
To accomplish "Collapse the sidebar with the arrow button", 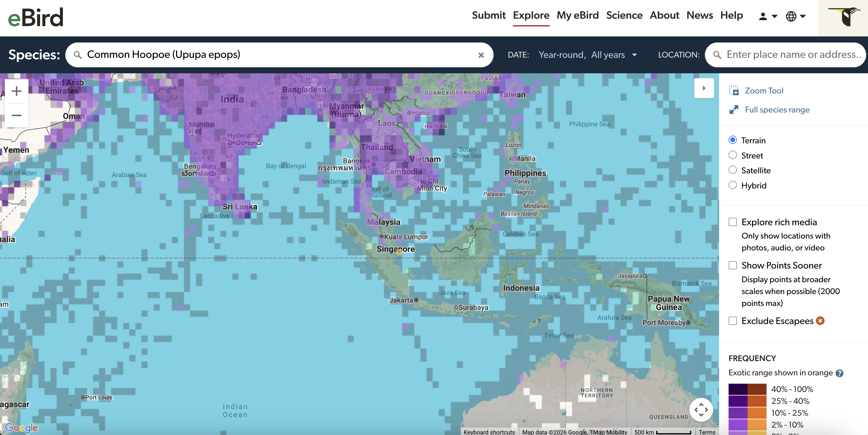I will [x=704, y=88].
